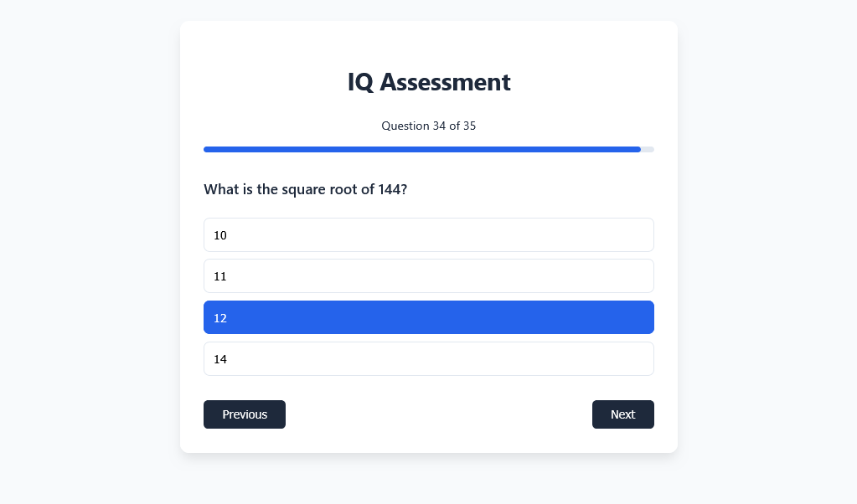Choose the second answer choice from the top
This screenshot has height=504, width=857.
[428, 276]
